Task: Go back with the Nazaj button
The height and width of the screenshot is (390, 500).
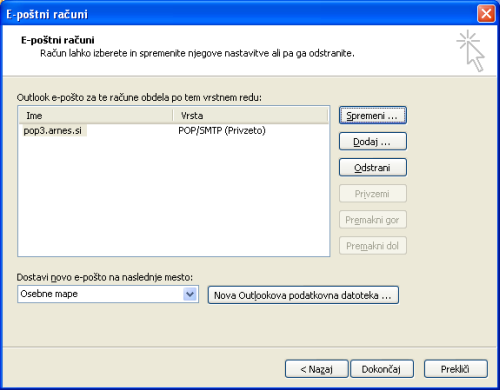Action: (317, 369)
